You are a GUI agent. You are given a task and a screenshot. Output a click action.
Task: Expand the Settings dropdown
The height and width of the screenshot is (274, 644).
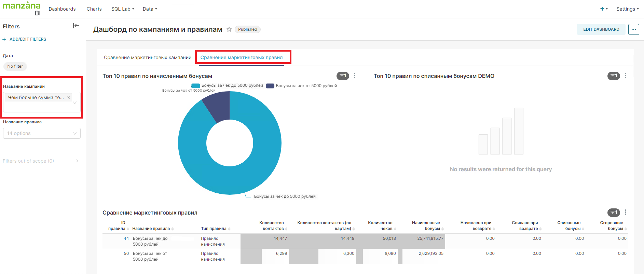(x=627, y=9)
